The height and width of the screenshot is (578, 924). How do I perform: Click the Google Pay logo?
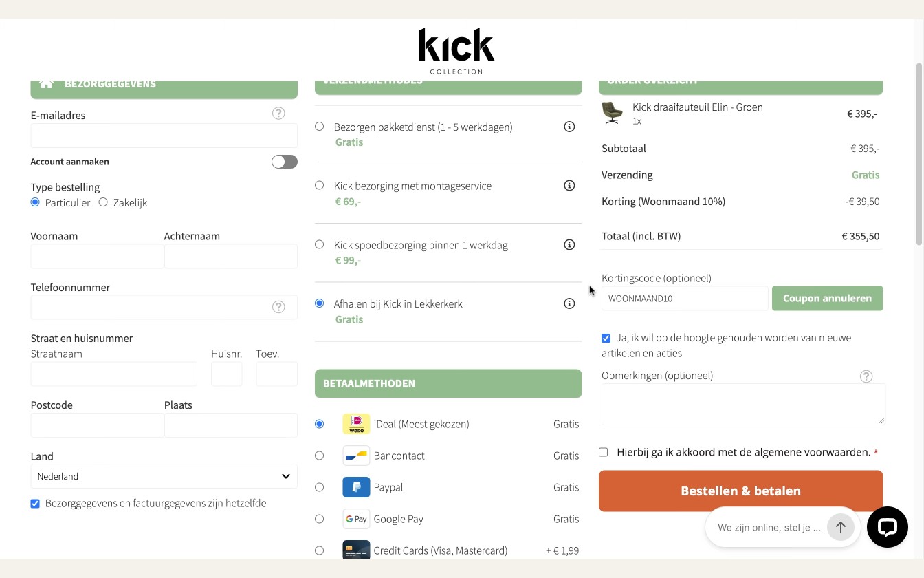pyautogui.click(x=356, y=519)
